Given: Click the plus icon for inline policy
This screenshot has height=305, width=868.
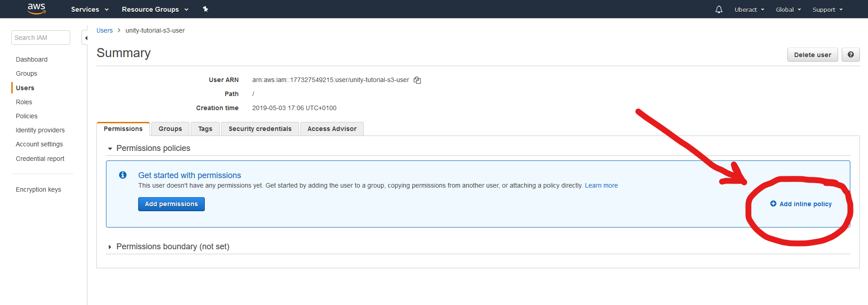Looking at the screenshot, I should [x=773, y=204].
